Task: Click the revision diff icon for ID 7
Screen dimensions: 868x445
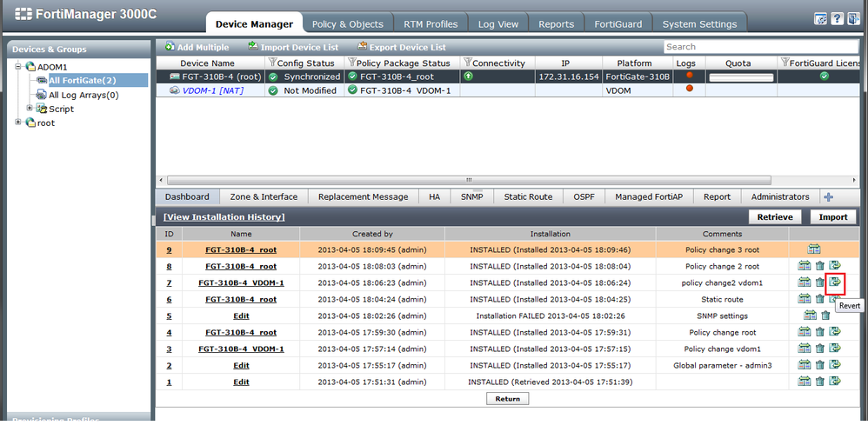Action: (x=805, y=282)
